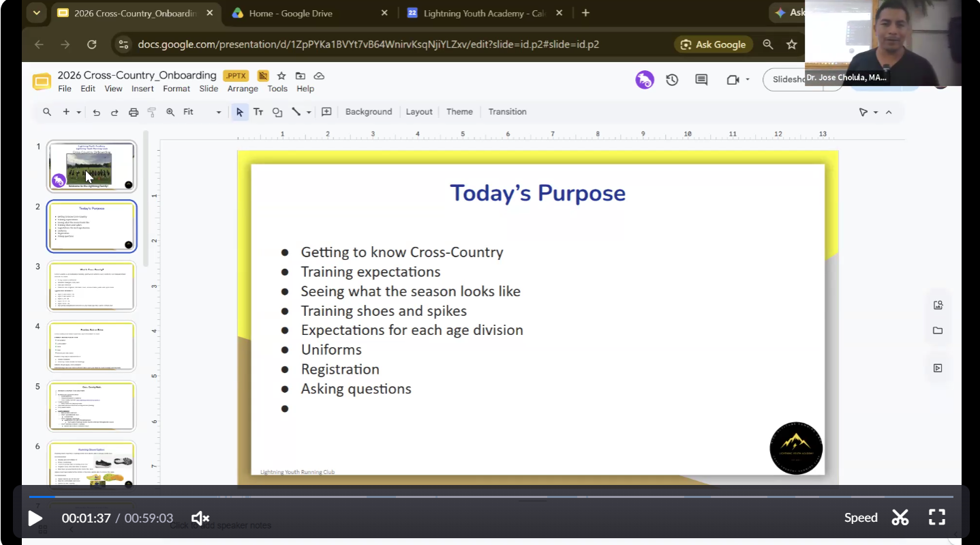Open the Arrange menu

point(243,89)
